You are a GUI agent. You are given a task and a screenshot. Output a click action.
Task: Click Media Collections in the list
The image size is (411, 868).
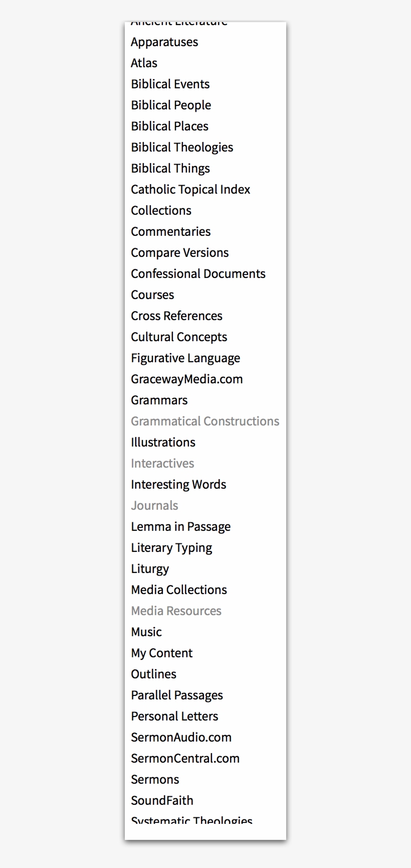pyautogui.click(x=179, y=590)
